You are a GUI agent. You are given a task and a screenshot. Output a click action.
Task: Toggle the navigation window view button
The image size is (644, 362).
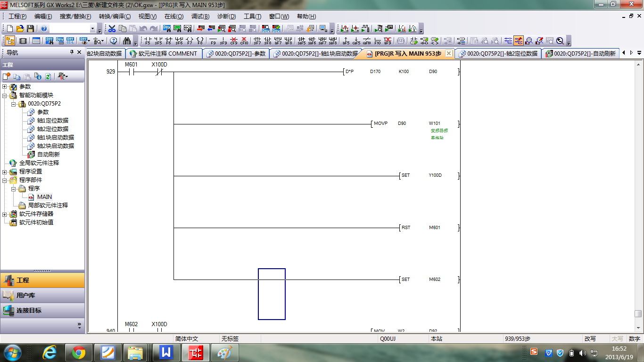(x=10, y=41)
